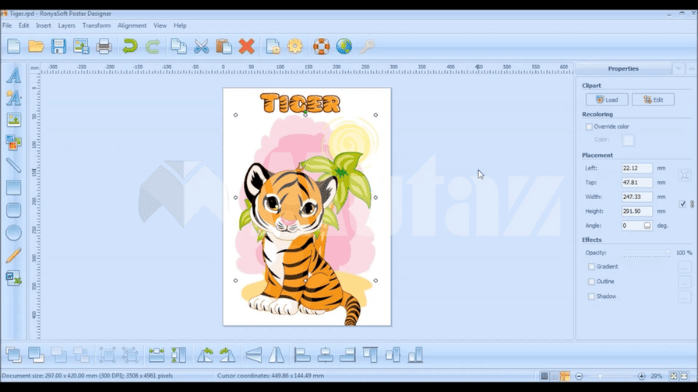
Task: Align objects to left edge
Action: (302, 355)
